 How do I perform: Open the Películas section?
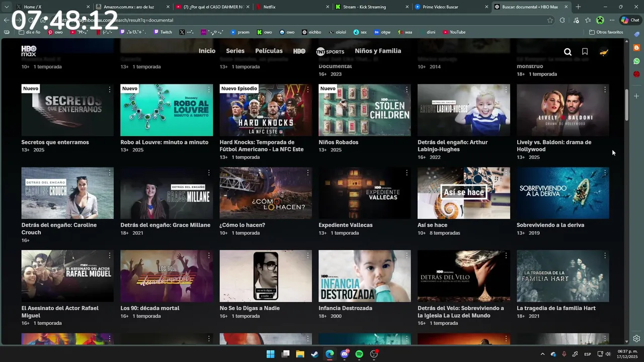(269, 51)
